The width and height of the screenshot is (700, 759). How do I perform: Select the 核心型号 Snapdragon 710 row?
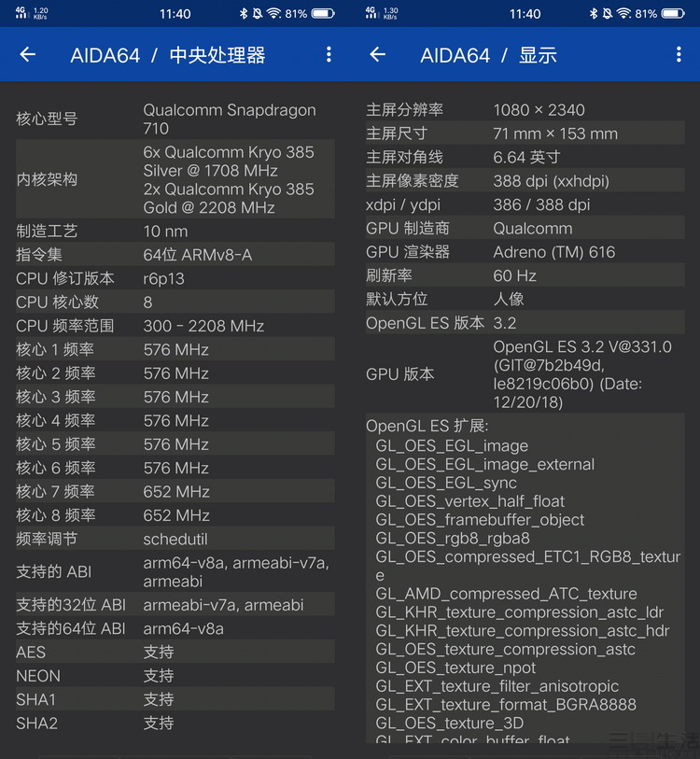(175, 119)
